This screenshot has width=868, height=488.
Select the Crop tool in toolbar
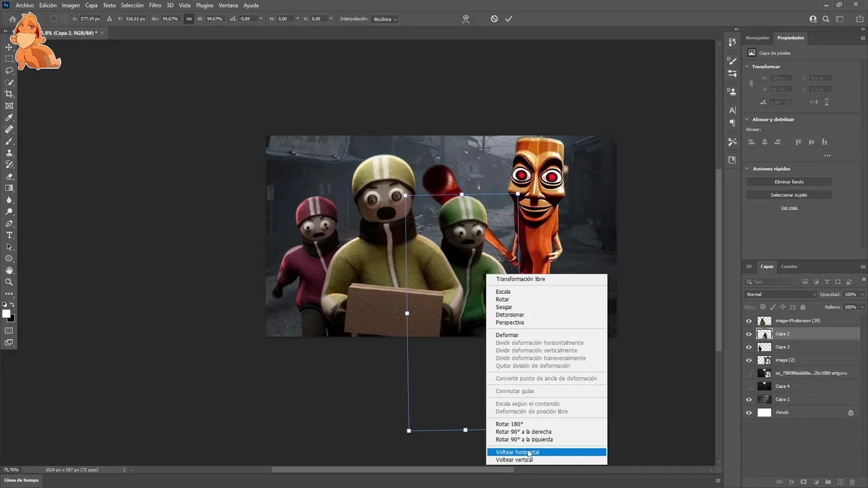tap(9, 94)
